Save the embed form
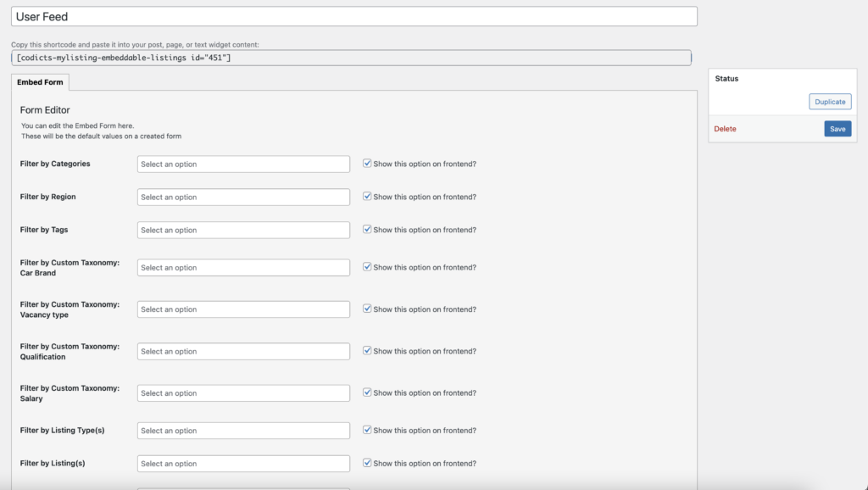The image size is (868, 490). coord(837,129)
